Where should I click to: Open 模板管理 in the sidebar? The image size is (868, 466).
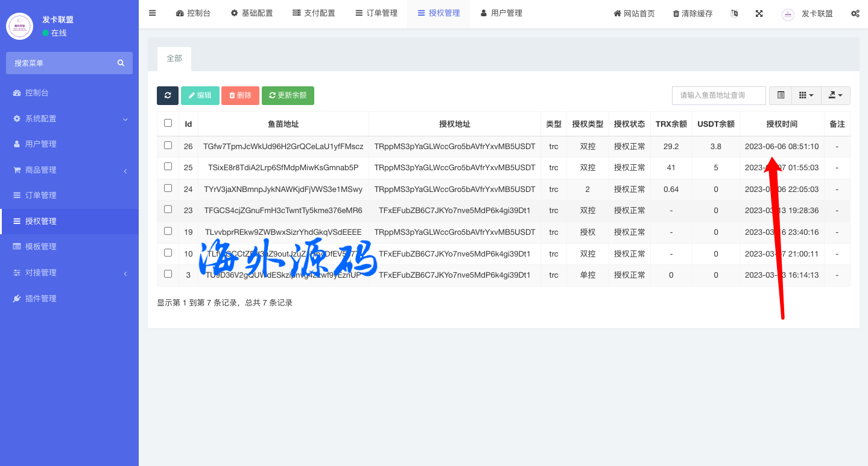pos(40,247)
